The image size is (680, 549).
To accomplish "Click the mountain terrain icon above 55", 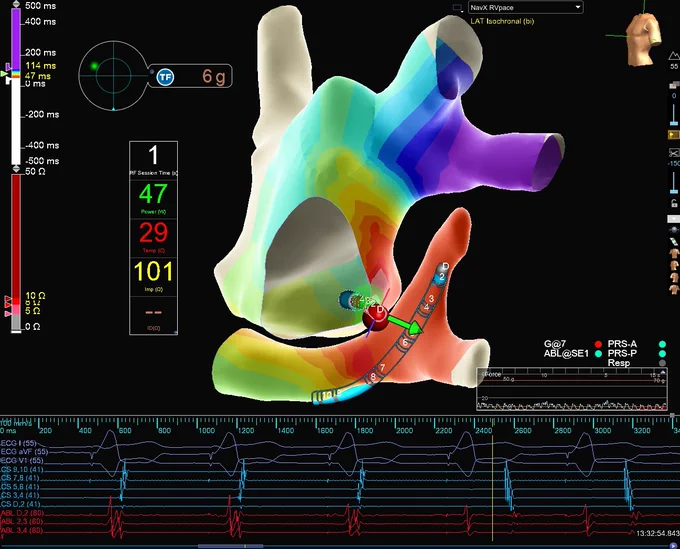I will coord(674,56).
